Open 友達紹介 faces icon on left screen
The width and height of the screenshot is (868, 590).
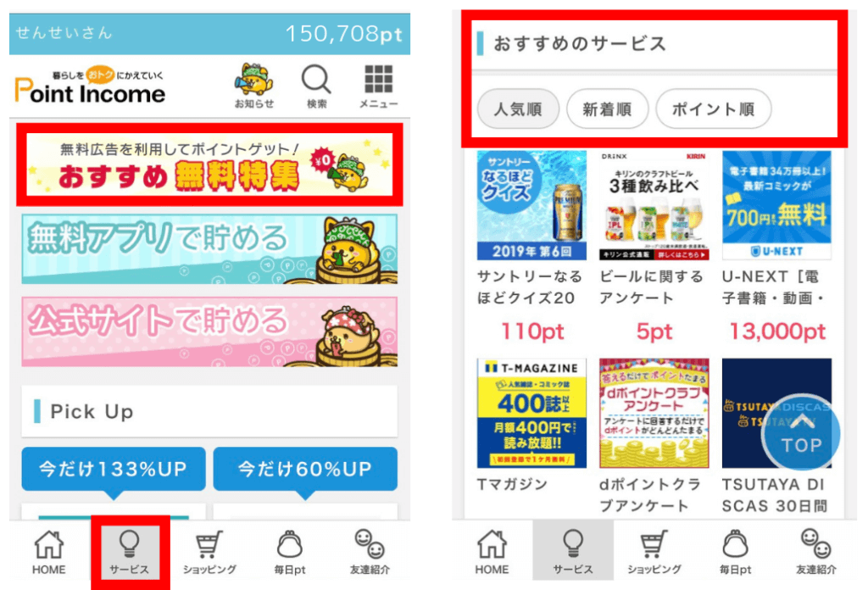click(370, 553)
